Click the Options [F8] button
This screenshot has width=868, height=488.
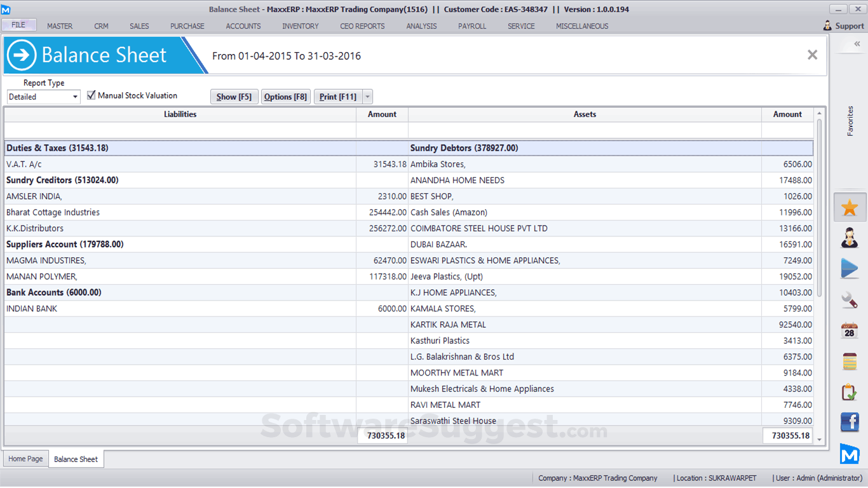pos(285,97)
